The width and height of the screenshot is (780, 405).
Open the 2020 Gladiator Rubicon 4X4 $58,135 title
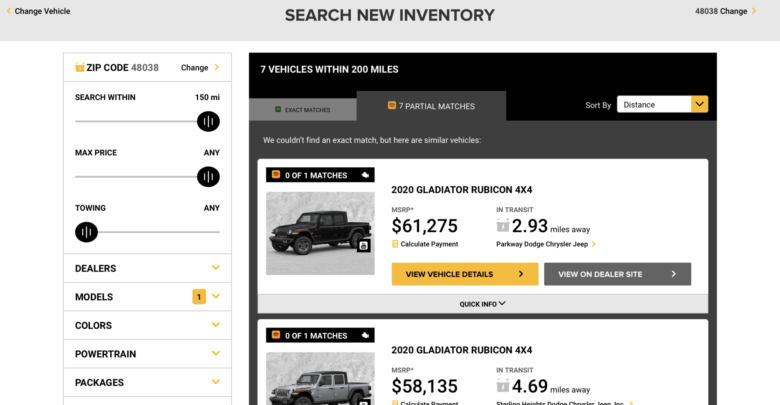pyautogui.click(x=462, y=350)
